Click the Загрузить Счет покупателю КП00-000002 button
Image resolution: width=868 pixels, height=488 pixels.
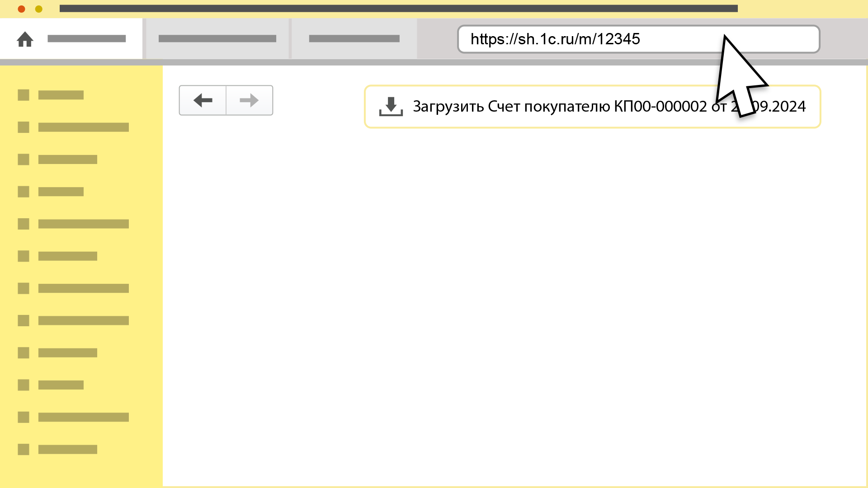(x=561, y=107)
